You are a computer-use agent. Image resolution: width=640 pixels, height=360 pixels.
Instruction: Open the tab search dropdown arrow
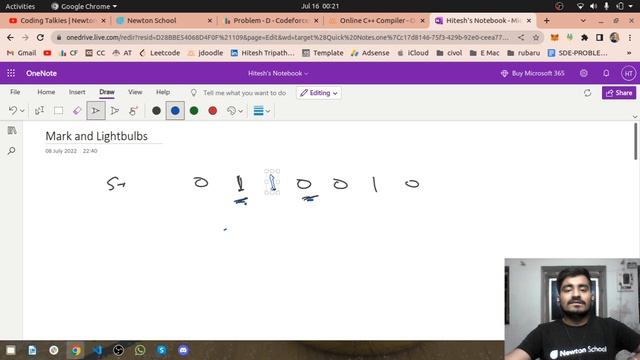tap(583, 20)
